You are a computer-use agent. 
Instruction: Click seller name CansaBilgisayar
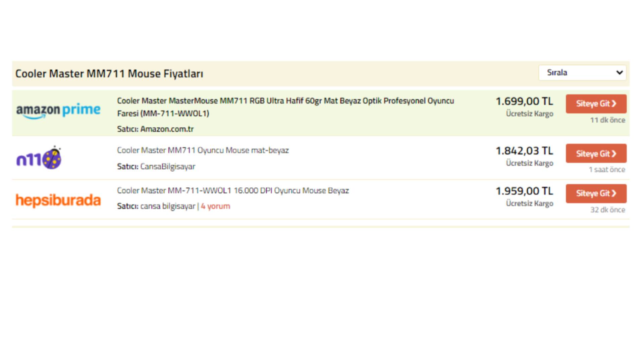click(x=167, y=166)
